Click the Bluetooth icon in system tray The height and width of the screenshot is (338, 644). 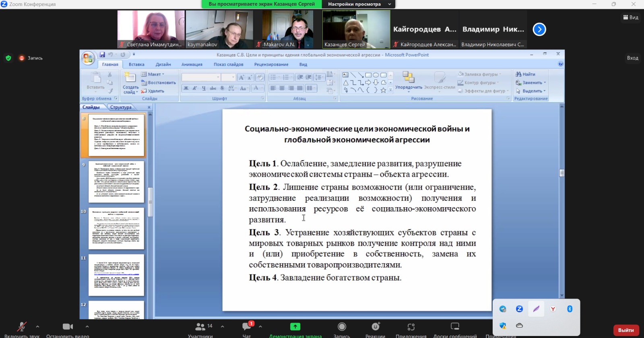click(570, 309)
